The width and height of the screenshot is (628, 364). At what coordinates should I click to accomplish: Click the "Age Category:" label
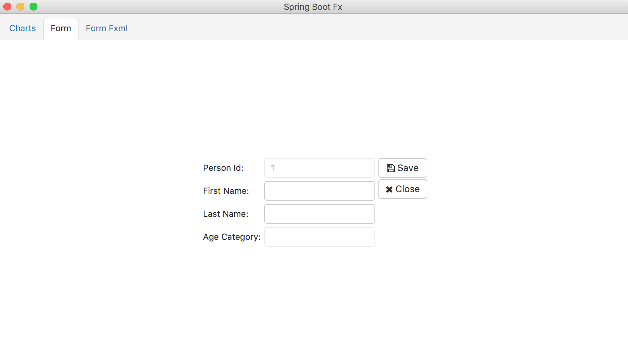click(232, 237)
